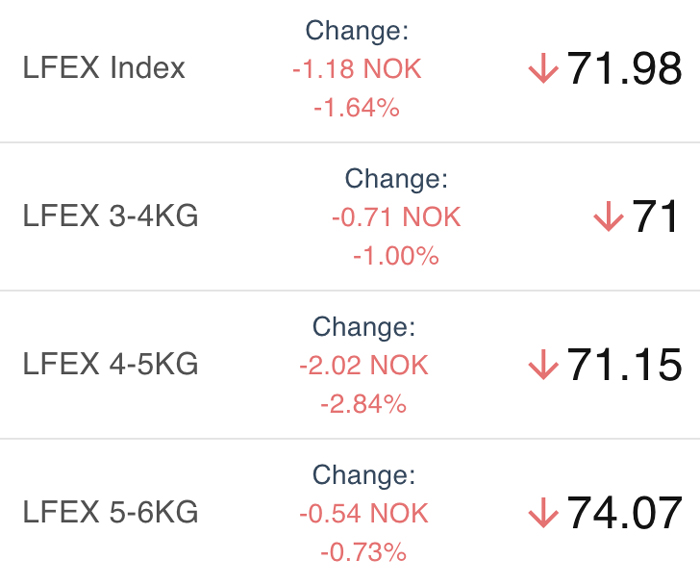Click the -0.54 NOK change value
700x585 pixels.
pyautogui.click(x=364, y=514)
